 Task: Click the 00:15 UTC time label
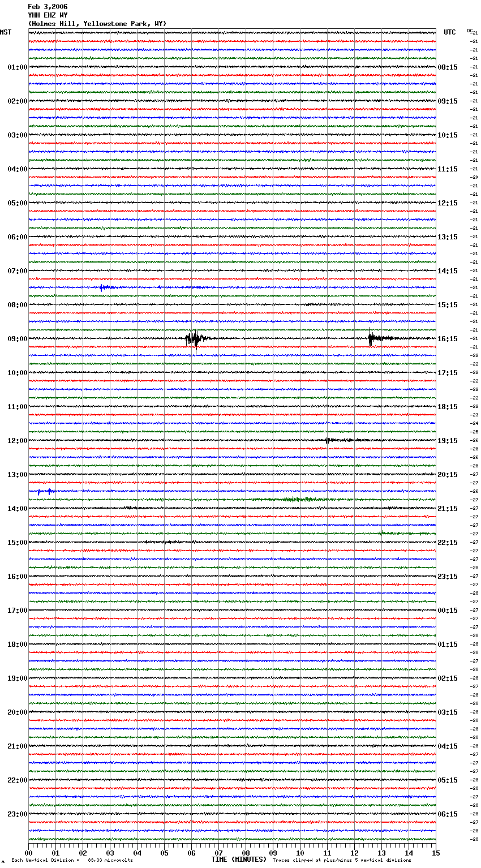coord(448,611)
